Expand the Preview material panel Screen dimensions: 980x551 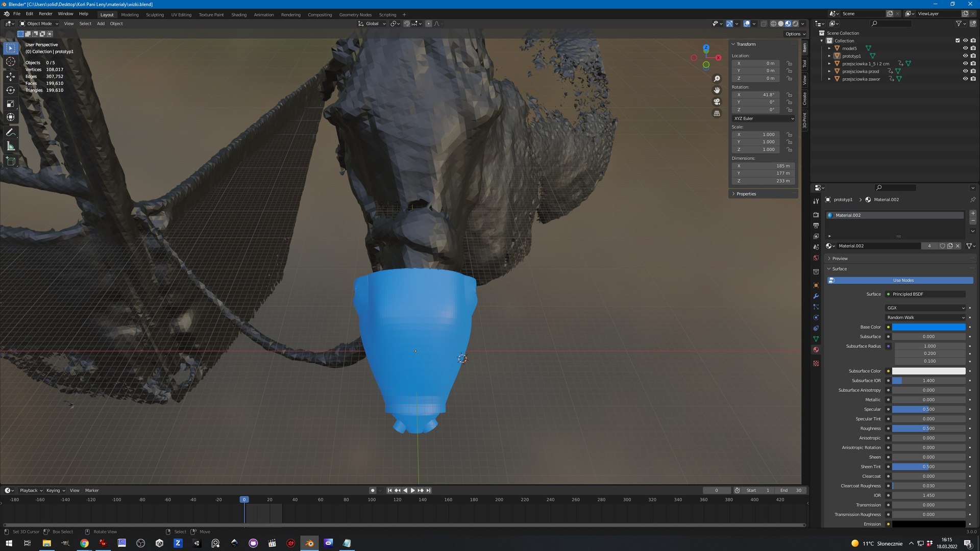point(840,259)
